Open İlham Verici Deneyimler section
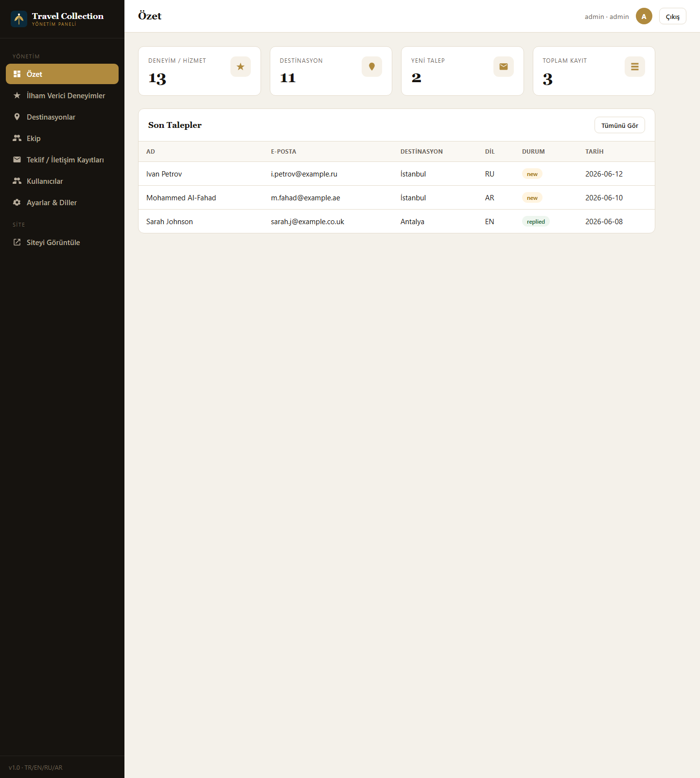The width and height of the screenshot is (700, 778). [62, 95]
